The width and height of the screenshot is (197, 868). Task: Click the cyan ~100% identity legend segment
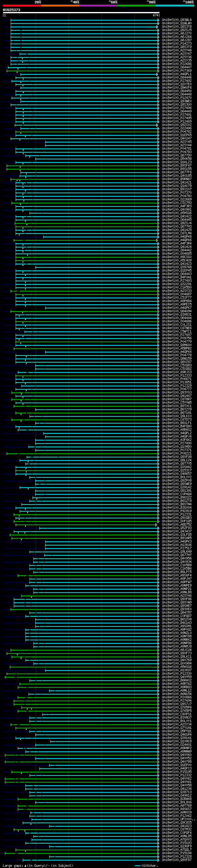pos(175,6)
